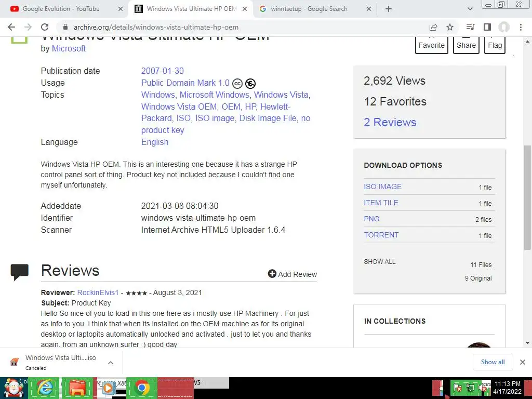Click the 12 Favorites count text
The image size is (532, 399).
click(395, 101)
